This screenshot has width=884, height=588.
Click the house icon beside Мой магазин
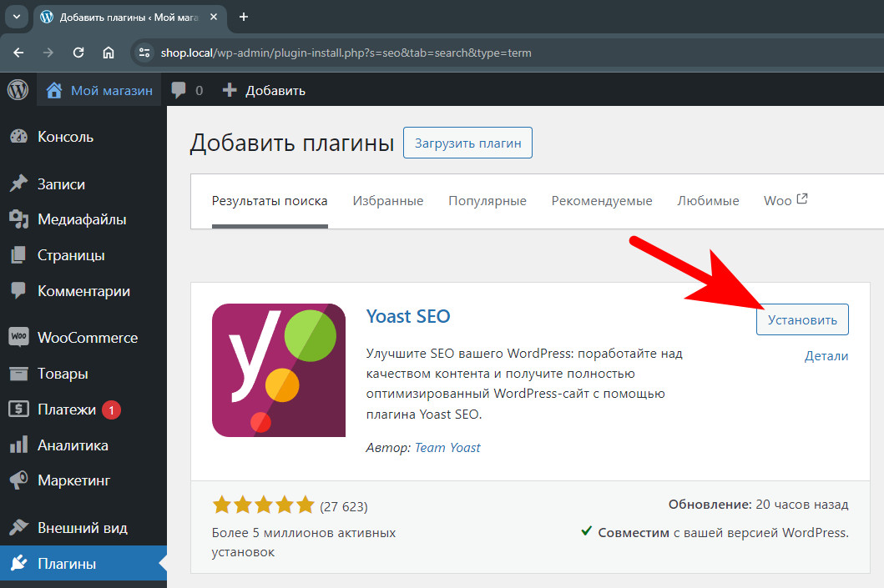[54, 90]
